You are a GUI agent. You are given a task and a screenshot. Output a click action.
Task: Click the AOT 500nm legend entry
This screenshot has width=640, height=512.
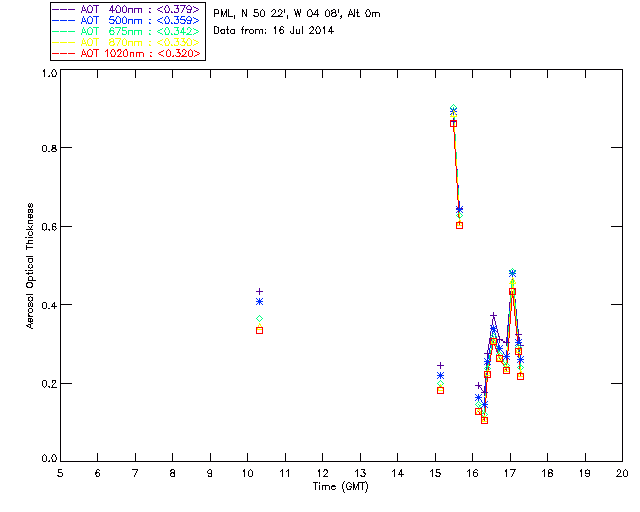(126, 20)
